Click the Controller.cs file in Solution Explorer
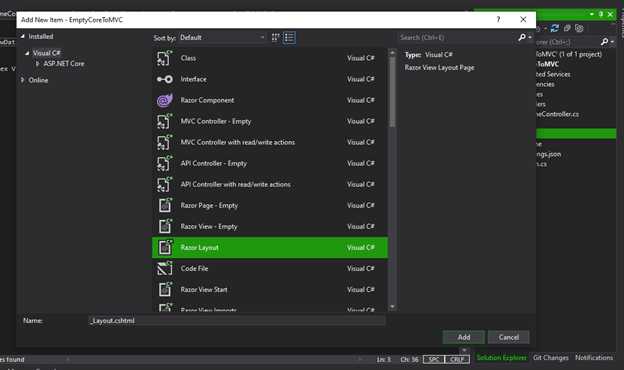624x370 pixels. coord(557,114)
